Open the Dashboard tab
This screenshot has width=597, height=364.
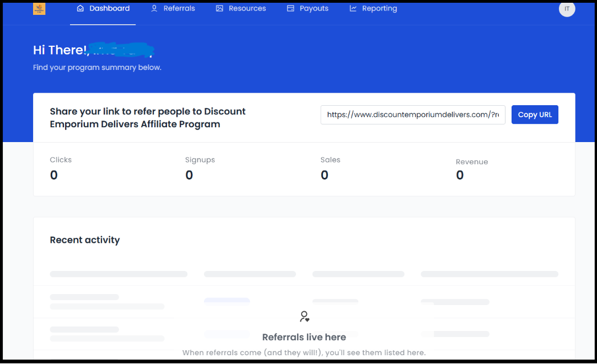point(103,8)
